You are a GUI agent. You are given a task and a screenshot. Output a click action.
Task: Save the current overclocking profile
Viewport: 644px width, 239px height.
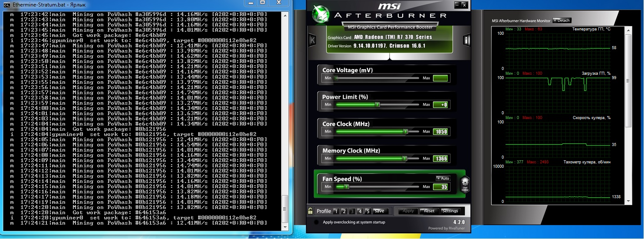click(x=379, y=211)
